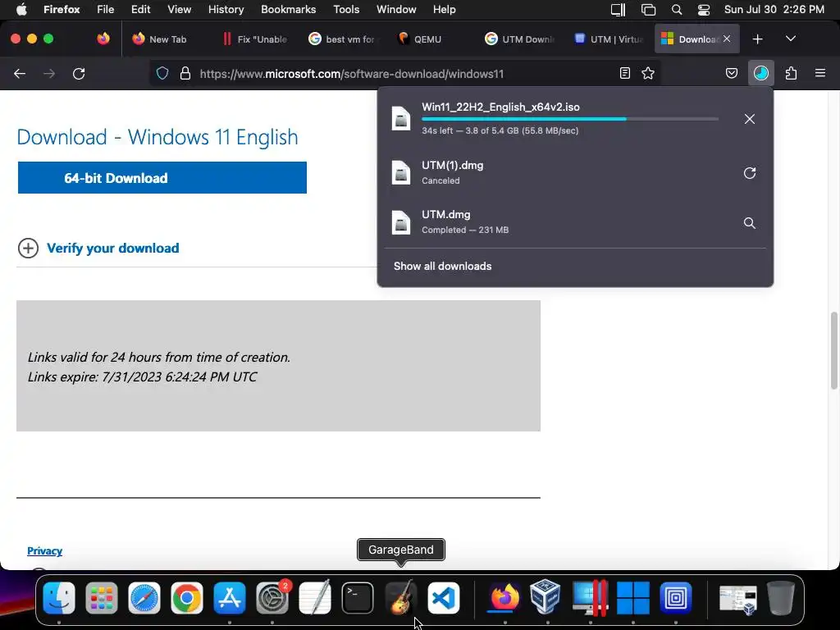
Task: Click the menu bar date and time
Action: point(774,9)
